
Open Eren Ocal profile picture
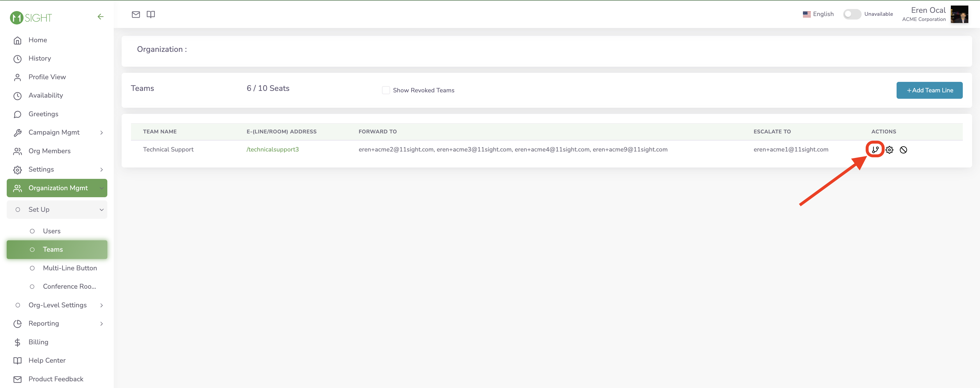(960, 15)
